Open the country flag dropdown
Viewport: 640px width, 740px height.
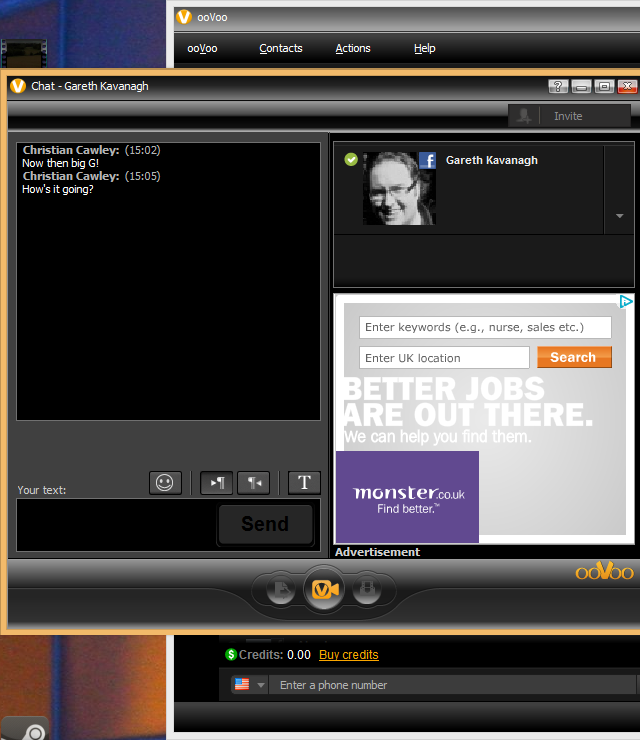pyautogui.click(x=250, y=684)
